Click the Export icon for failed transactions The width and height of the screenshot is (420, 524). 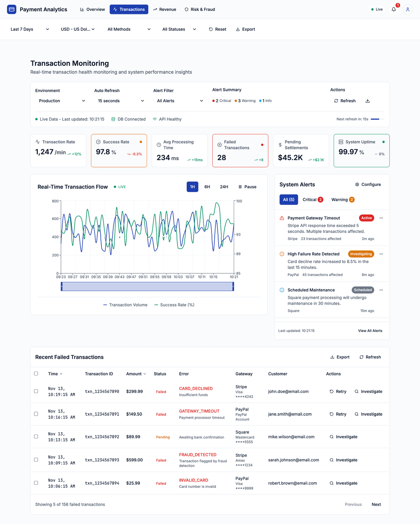332,357
